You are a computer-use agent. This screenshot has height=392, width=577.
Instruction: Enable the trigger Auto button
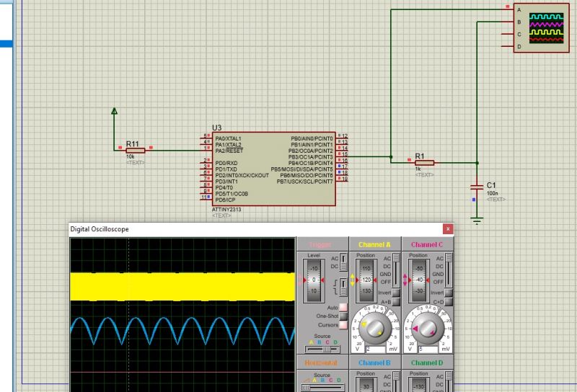tap(343, 308)
